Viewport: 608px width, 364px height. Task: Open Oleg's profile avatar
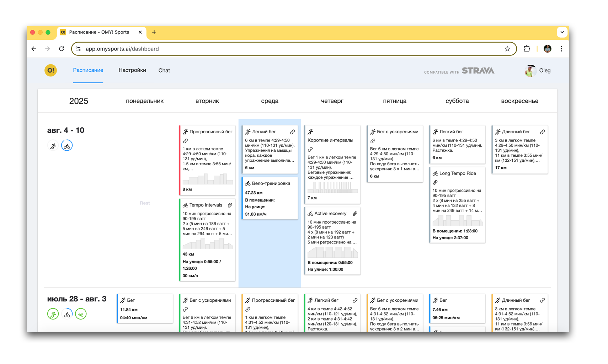point(530,71)
